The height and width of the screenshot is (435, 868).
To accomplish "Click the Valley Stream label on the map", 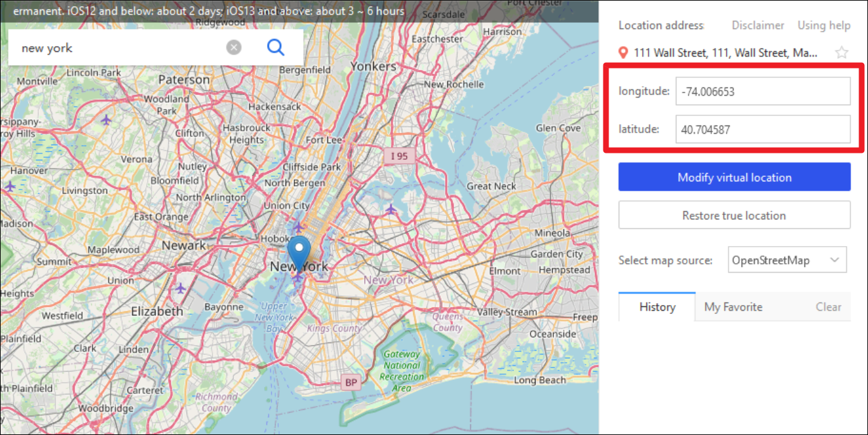I will point(507,312).
